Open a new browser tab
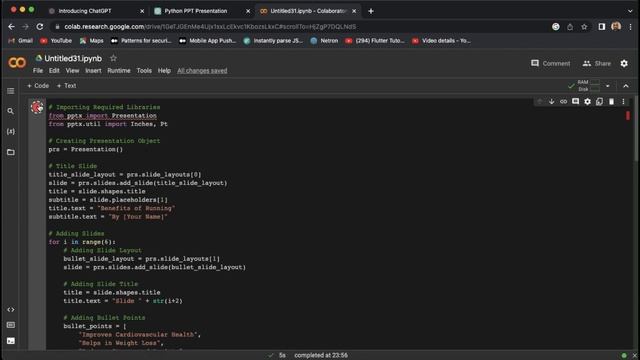 [371, 11]
